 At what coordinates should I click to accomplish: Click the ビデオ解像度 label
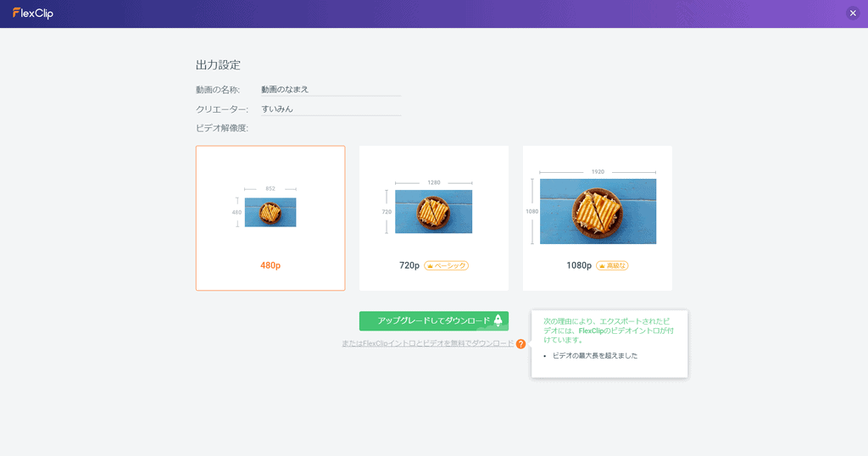(x=222, y=128)
